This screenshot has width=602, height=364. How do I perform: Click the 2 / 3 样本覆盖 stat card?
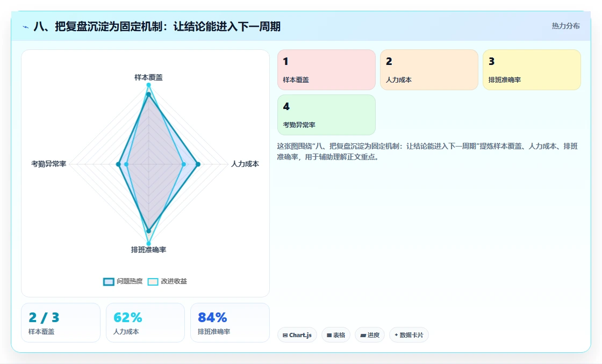point(61,323)
